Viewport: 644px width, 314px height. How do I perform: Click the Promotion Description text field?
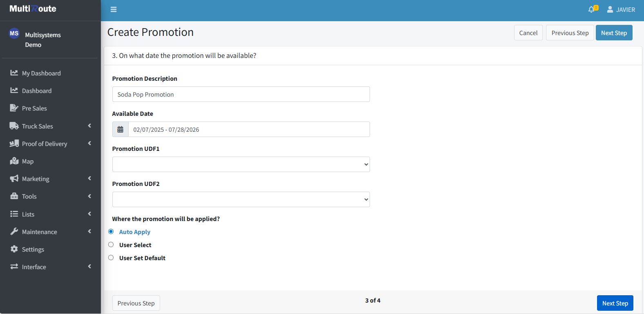tap(241, 94)
